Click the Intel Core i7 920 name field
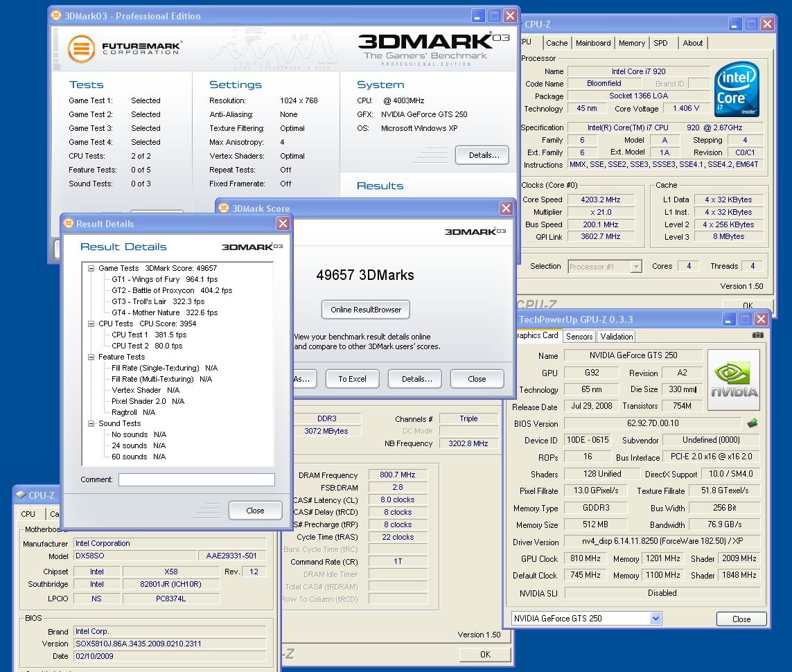 (638, 71)
